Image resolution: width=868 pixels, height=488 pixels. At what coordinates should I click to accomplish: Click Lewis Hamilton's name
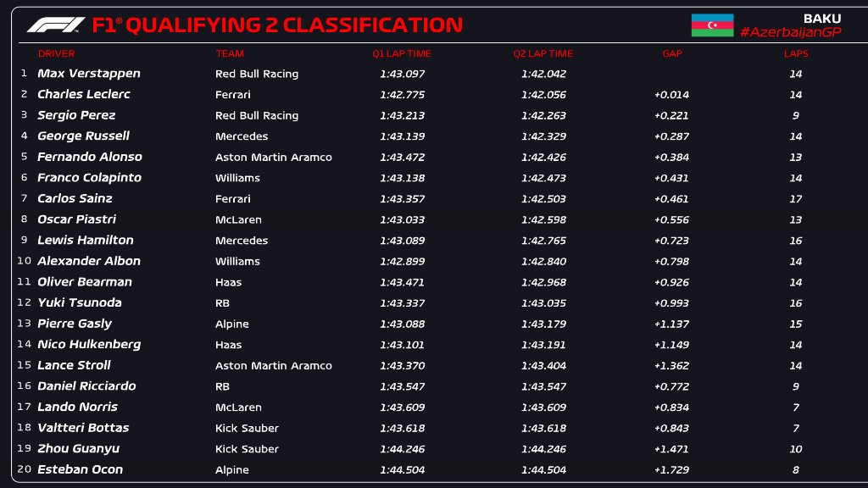86,241
